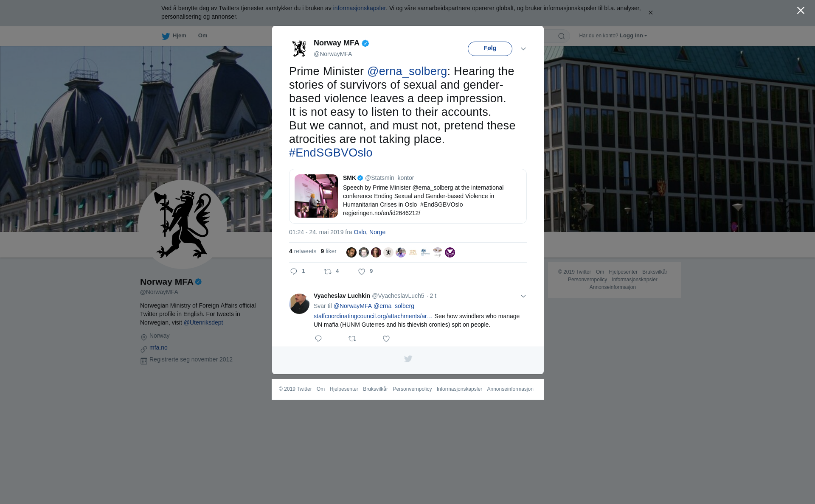Reply to Vyacheslav Luchkin's comment
This screenshot has height=504, width=815.
click(318, 339)
